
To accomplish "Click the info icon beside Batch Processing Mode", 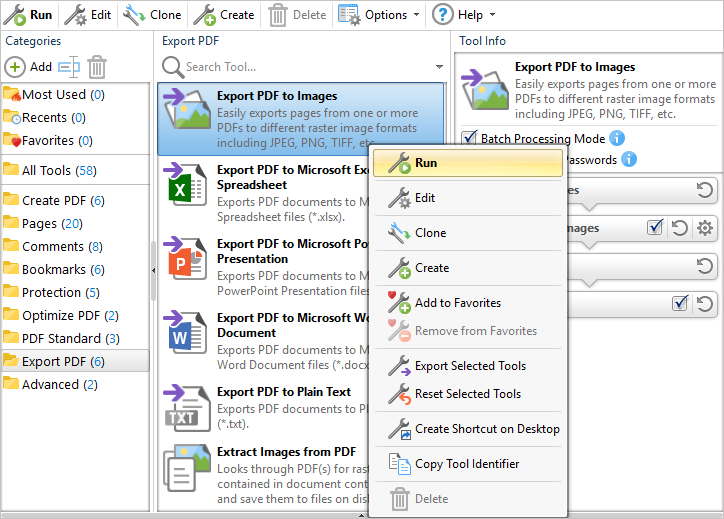I will pyautogui.click(x=617, y=138).
